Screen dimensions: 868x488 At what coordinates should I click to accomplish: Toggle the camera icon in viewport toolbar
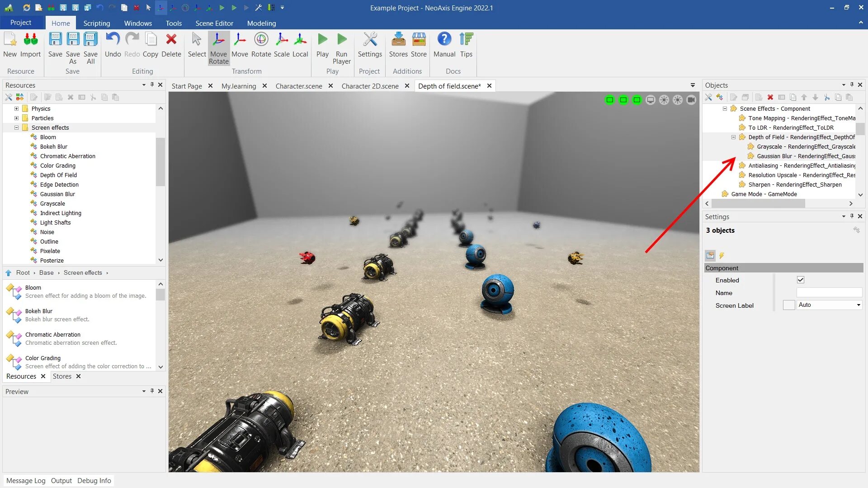coord(691,100)
